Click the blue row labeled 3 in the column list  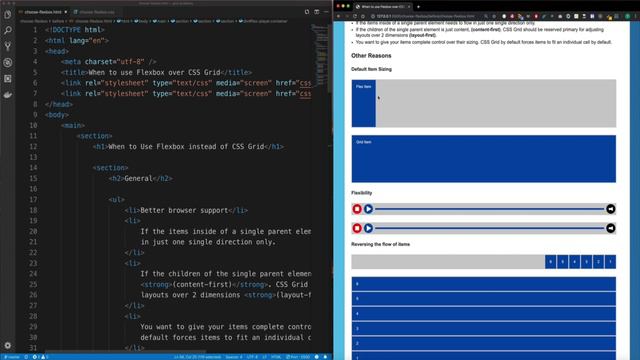484,329
